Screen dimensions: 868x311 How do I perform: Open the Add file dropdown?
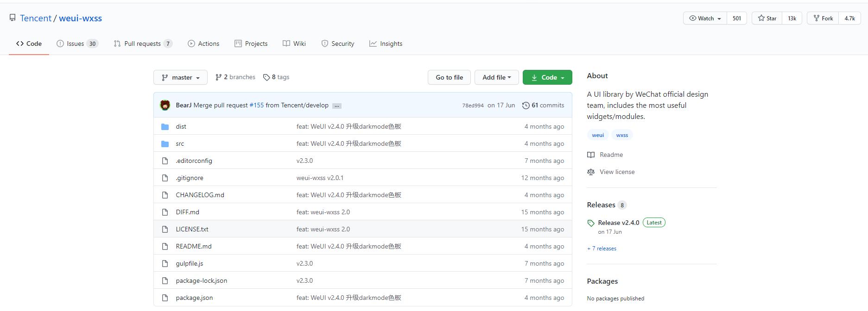tap(496, 77)
